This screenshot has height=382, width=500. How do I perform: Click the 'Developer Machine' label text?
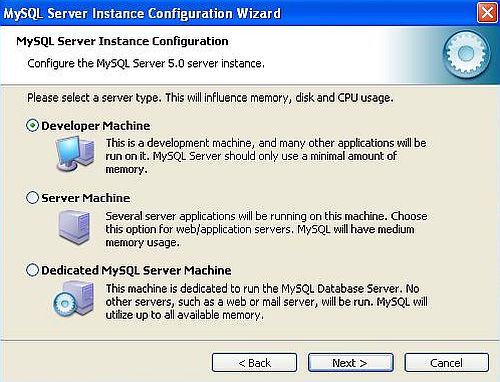click(x=96, y=126)
